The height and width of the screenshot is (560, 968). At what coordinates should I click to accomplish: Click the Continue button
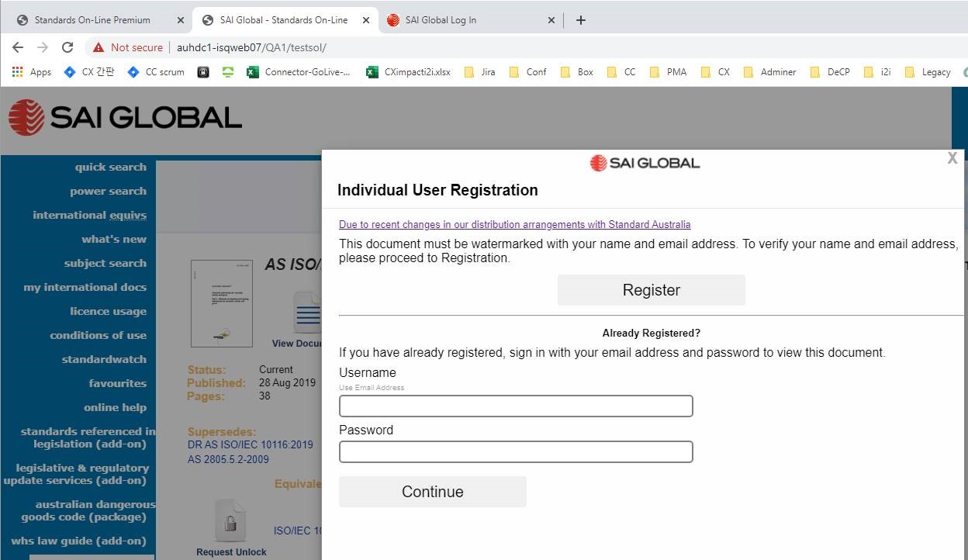coord(433,492)
